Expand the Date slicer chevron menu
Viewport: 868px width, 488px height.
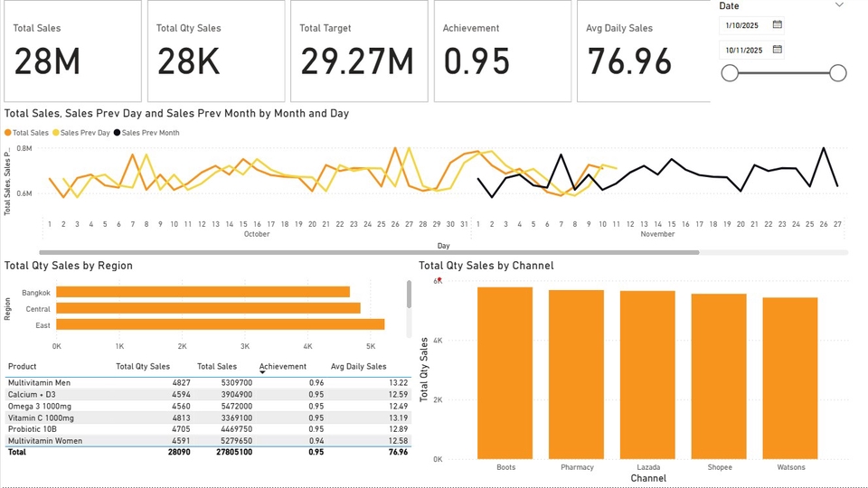(839, 5)
